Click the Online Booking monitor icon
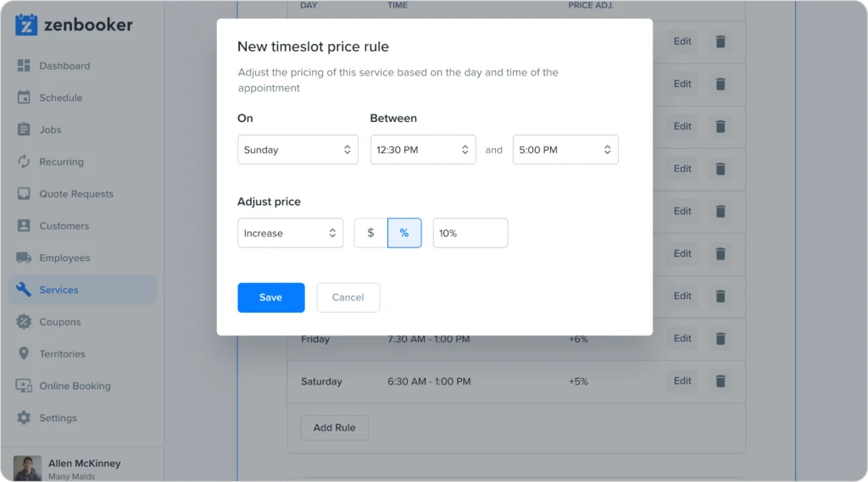This screenshot has height=482, width=868. point(24,385)
